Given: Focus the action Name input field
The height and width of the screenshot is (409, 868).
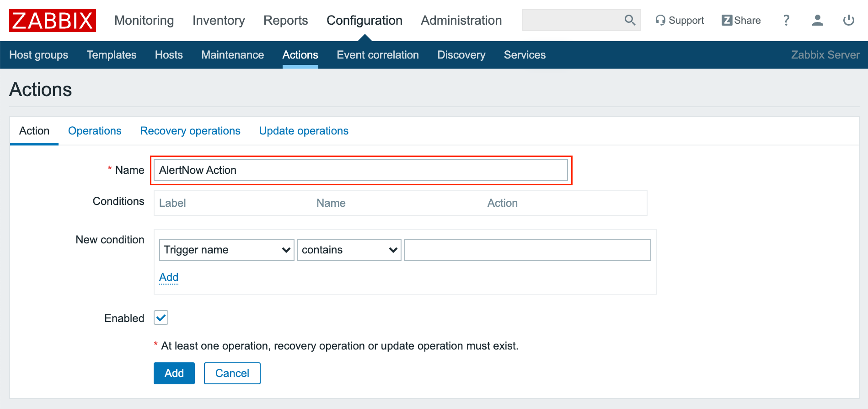Looking at the screenshot, I should point(360,170).
